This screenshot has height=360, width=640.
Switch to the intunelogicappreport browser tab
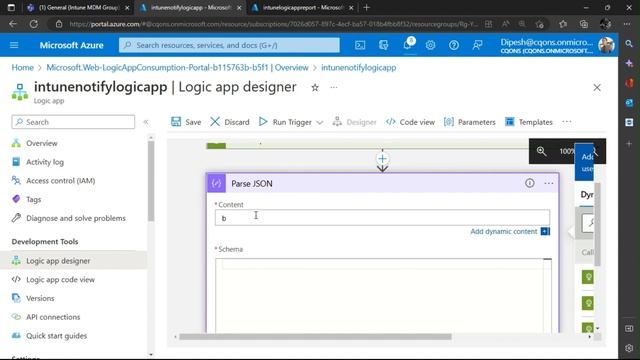302,7
